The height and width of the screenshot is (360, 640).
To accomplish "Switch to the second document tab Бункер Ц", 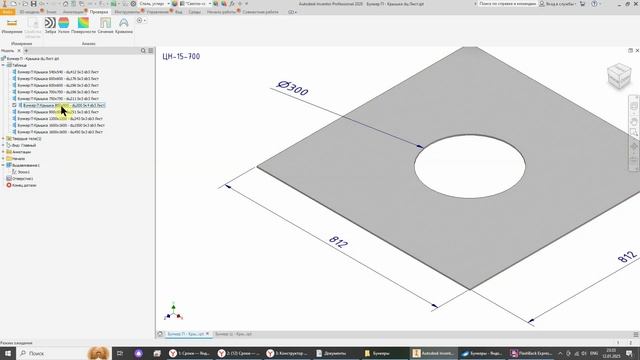I will pos(233,334).
